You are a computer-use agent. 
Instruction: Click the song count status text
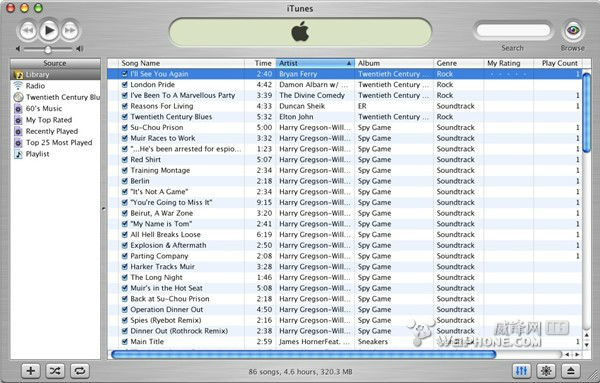[x=300, y=372]
